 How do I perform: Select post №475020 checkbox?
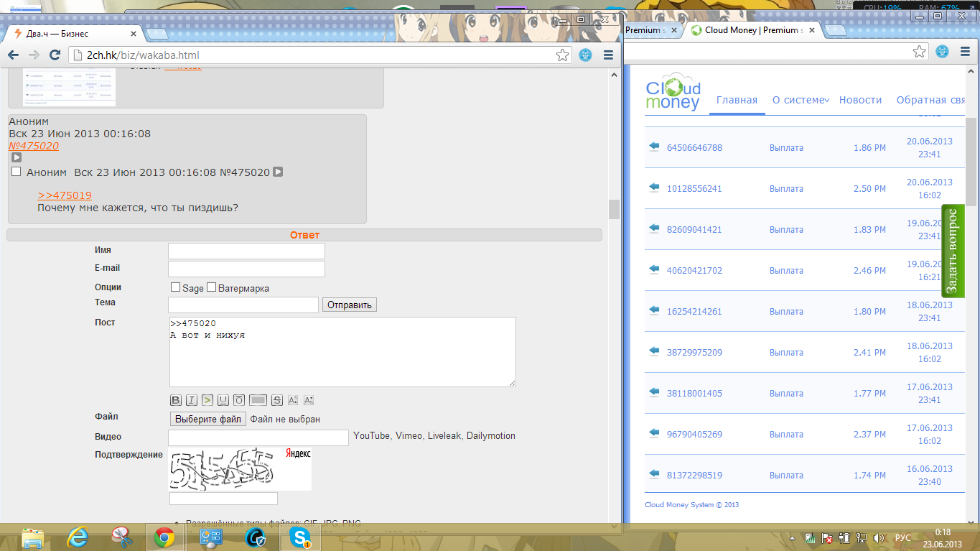click(x=17, y=172)
